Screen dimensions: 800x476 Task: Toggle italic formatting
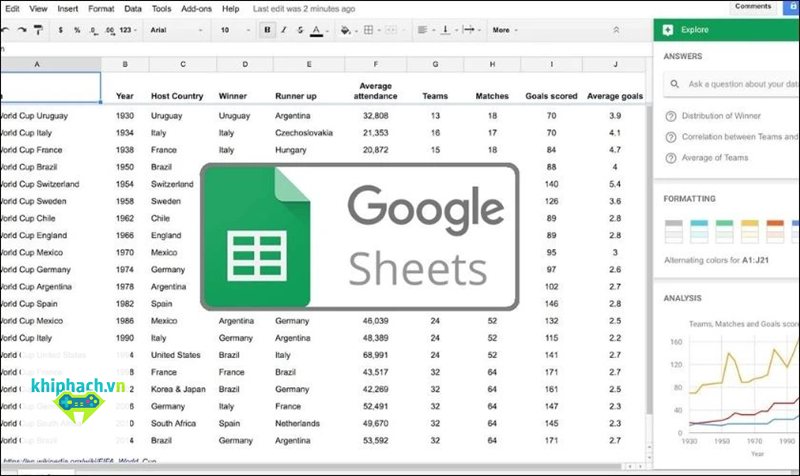[284, 30]
